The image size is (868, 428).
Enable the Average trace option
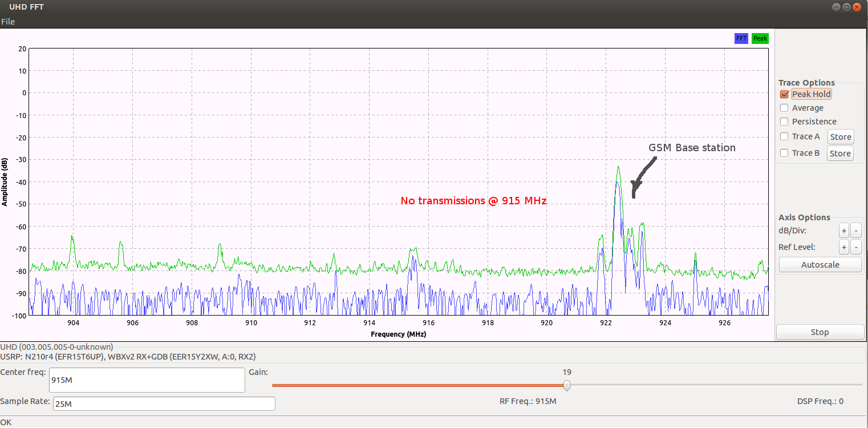tap(784, 108)
